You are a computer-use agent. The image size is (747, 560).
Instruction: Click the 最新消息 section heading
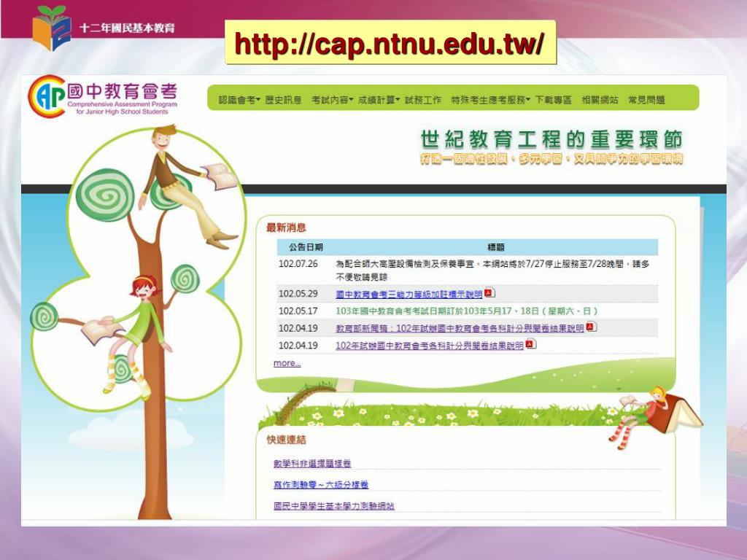[286, 227]
